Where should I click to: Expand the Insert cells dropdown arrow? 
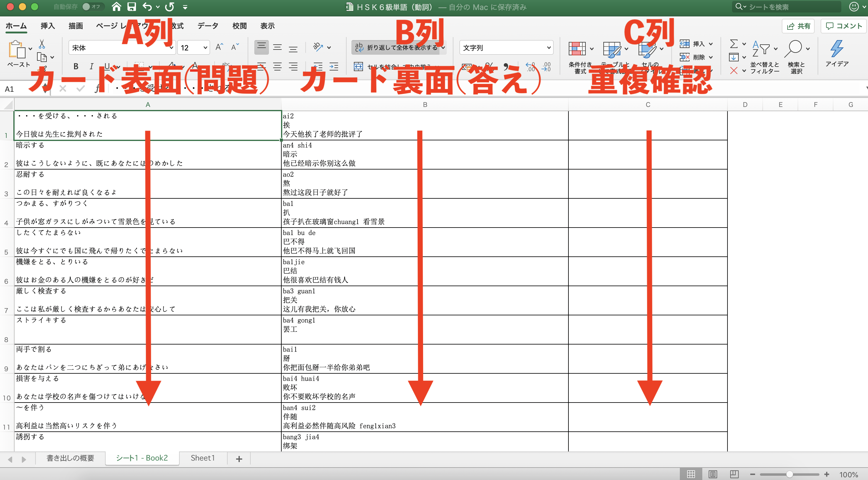tap(711, 44)
